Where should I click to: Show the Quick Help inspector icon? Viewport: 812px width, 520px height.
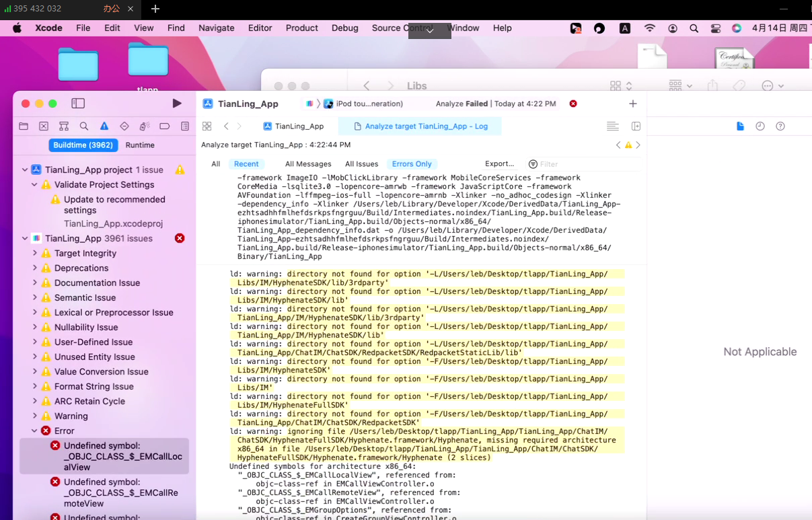[780, 126]
